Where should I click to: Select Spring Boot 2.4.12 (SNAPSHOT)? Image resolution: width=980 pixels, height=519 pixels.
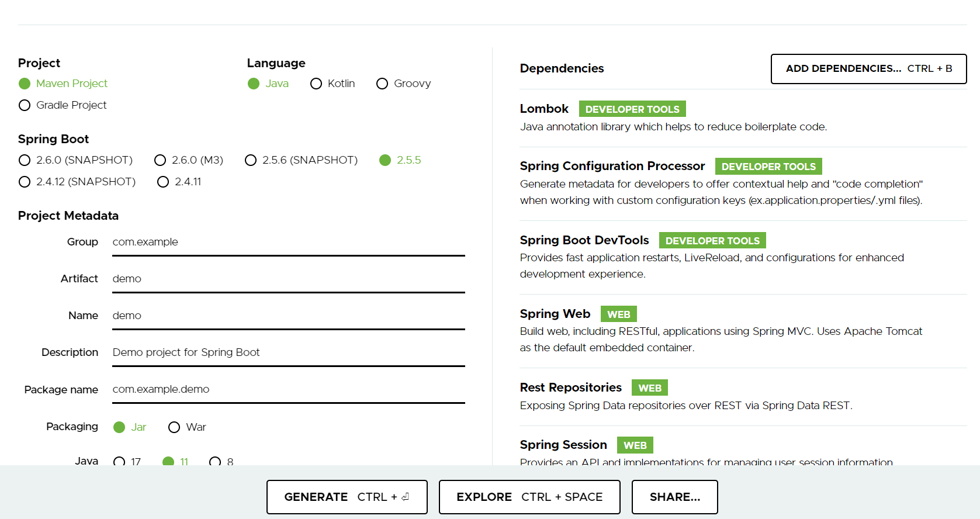(77, 182)
